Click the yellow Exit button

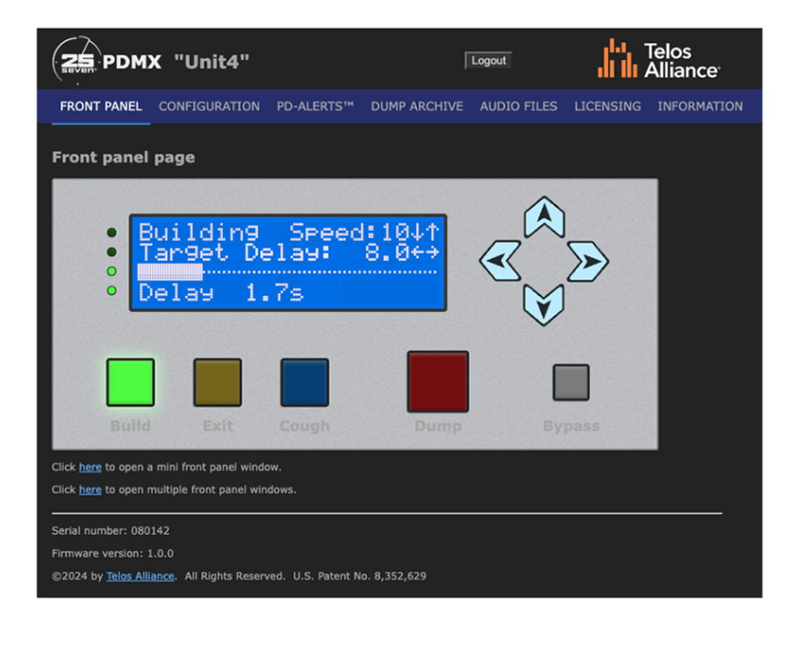click(x=218, y=383)
